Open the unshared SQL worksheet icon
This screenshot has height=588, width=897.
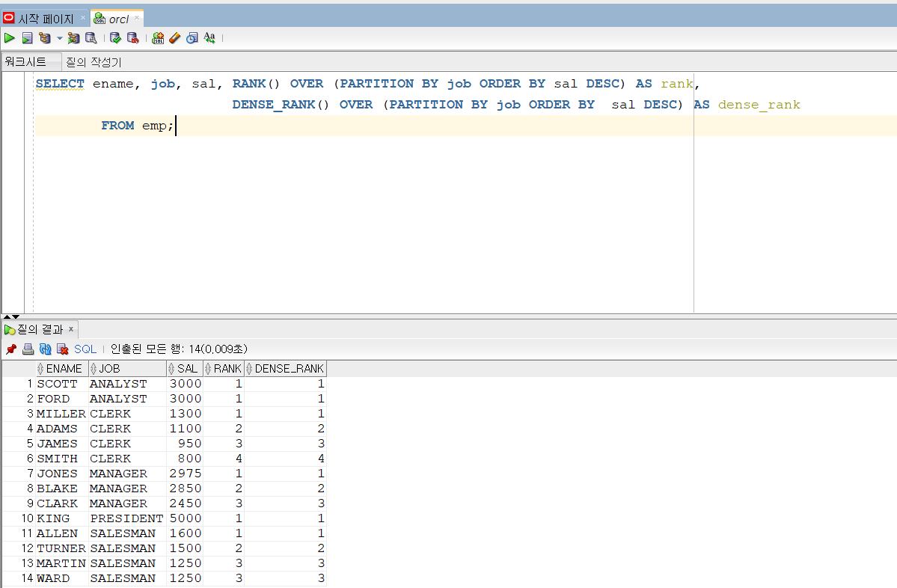[158, 38]
